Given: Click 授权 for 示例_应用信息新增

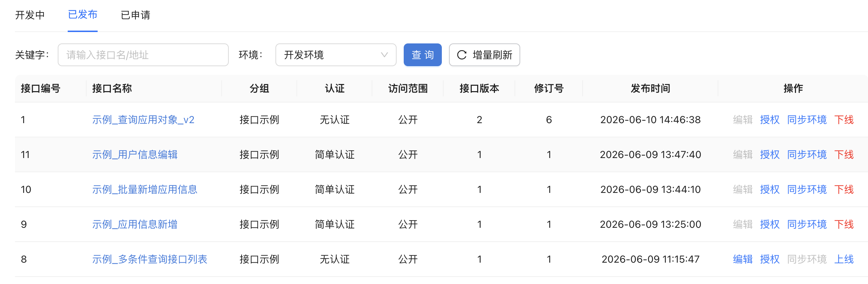Looking at the screenshot, I should [x=770, y=224].
